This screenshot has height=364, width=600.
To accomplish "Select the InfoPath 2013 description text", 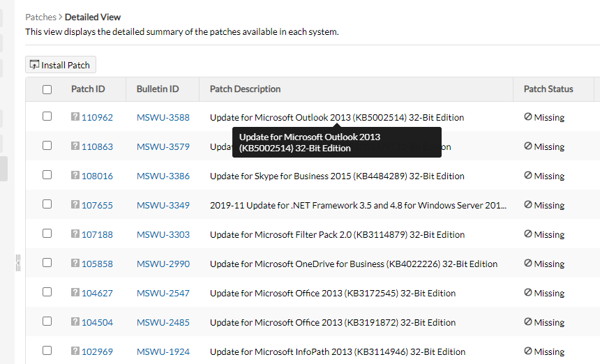I will pyautogui.click(x=338, y=351).
